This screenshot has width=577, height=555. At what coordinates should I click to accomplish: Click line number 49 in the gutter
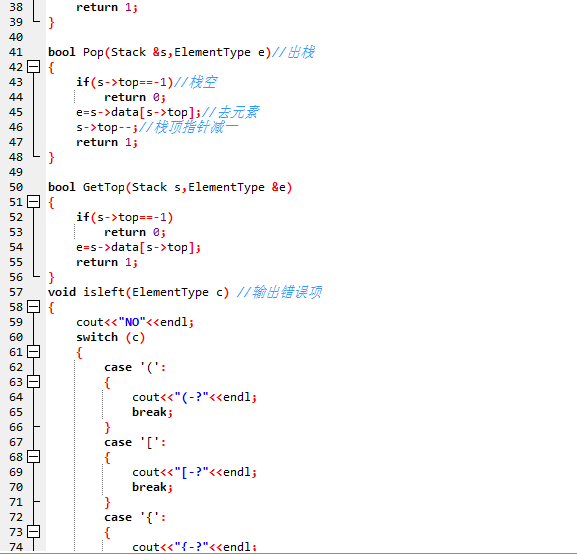tap(16, 172)
